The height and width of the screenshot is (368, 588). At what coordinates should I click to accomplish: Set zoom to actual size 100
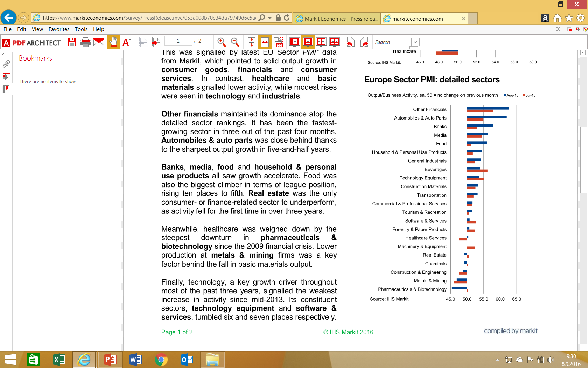[x=279, y=42]
